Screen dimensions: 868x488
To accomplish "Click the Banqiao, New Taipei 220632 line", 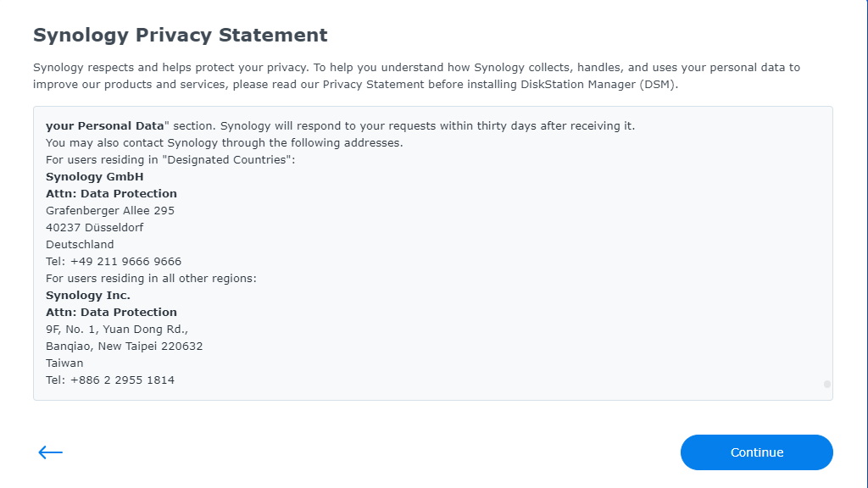I will 125,347.
